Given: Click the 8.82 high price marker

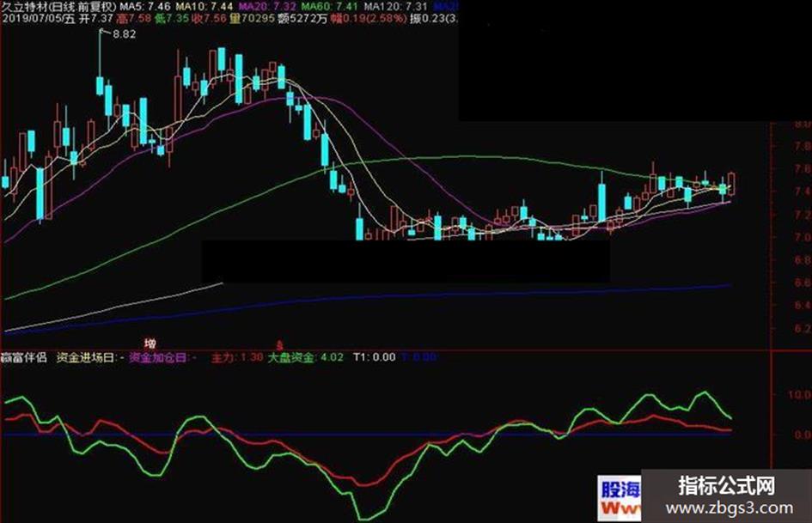Looking at the screenshot, I should pyautogui.click(x=125, y=34).
